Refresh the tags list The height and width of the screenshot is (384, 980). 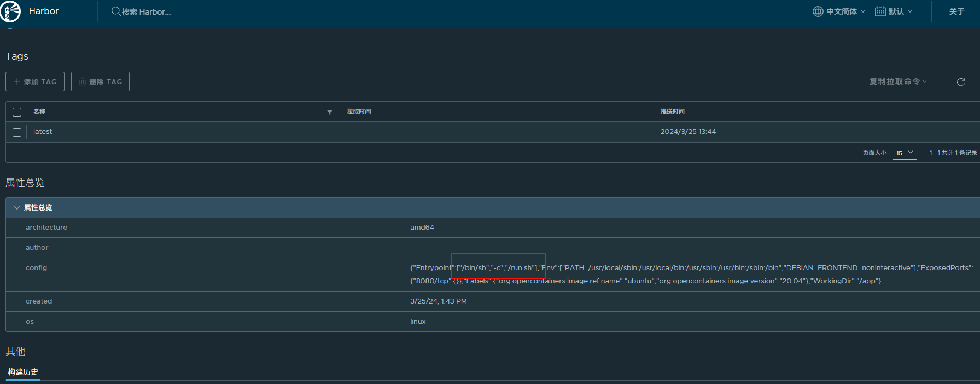[x=960, y=82]
